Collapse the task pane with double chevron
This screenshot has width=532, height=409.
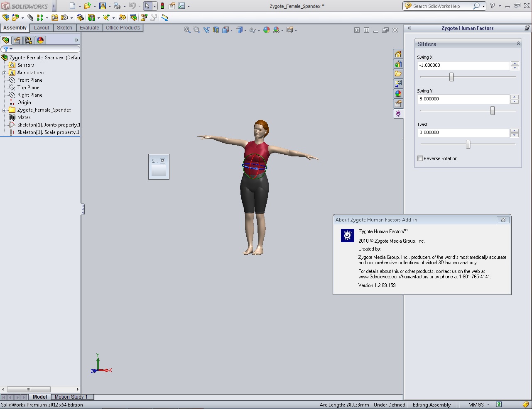pyautogui.click(x=409, y=28)
